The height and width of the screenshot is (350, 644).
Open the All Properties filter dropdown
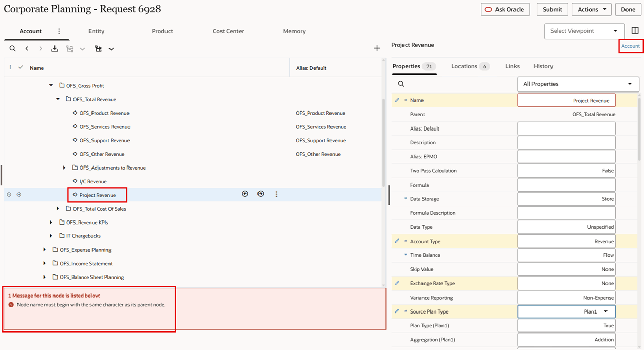(578, 84)
